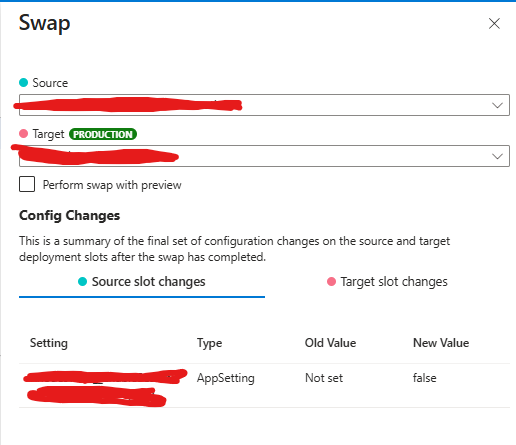The width and height of the screenshot is (516, 445).
Task: Open the Target slot combo box
Action: [x=264, y=156]
